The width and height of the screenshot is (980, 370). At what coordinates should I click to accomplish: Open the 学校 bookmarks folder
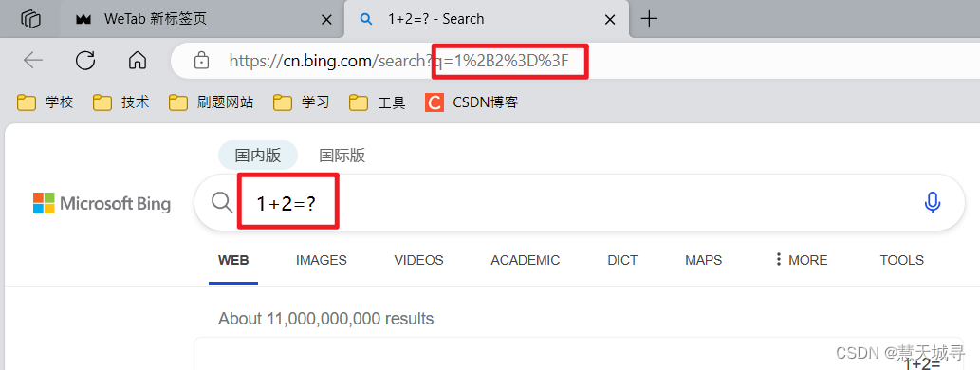click(x=45, y=102)
